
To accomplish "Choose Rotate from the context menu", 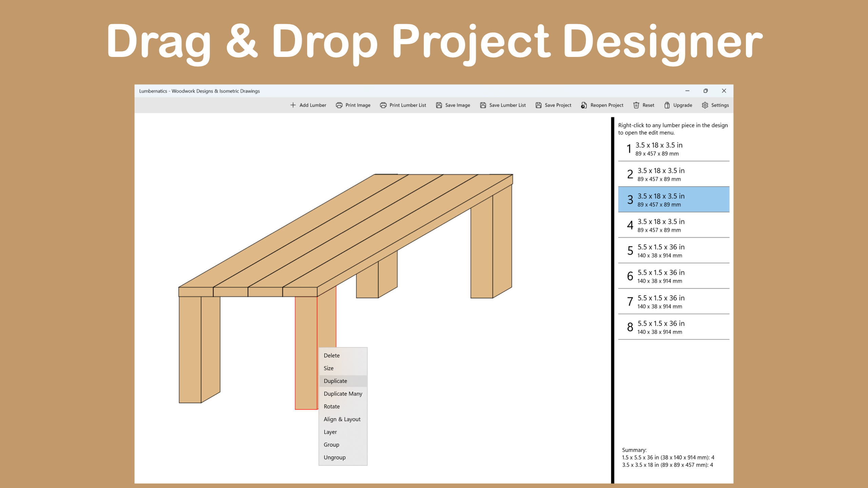I will [332, 406].
